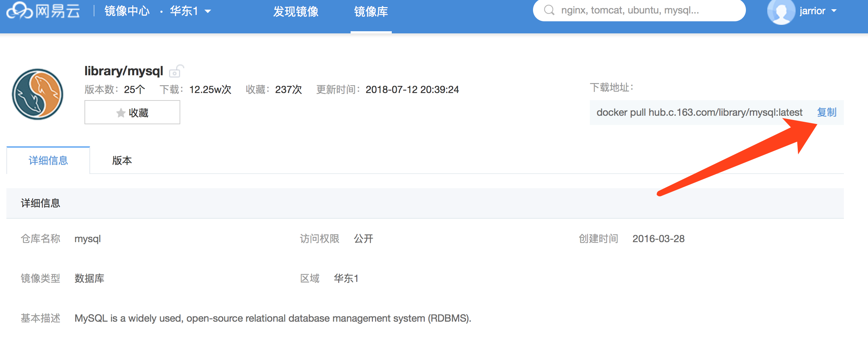Click the 镜像中心 link
This screenshot has width=868, height=338.
pos(127,11)
